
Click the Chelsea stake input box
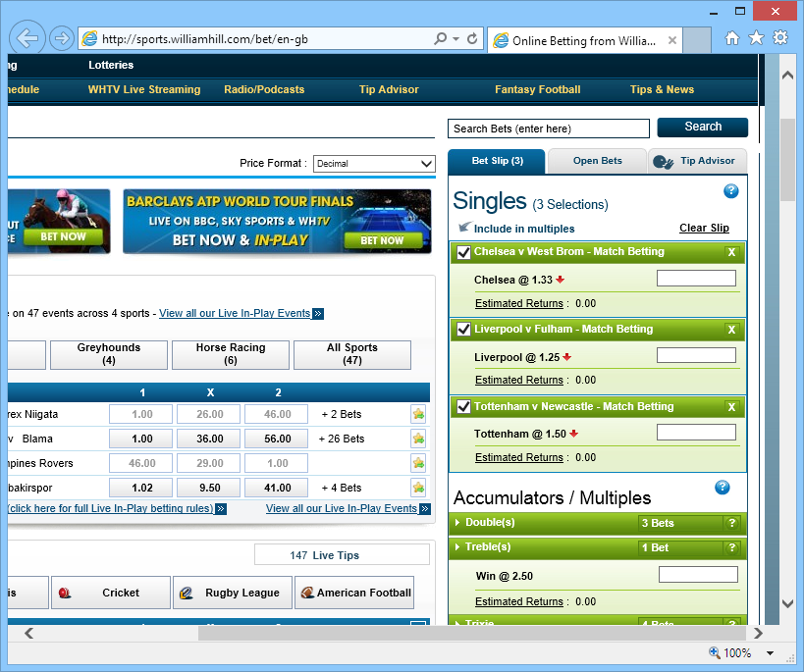pyautogui.click(x=696, y=279)
